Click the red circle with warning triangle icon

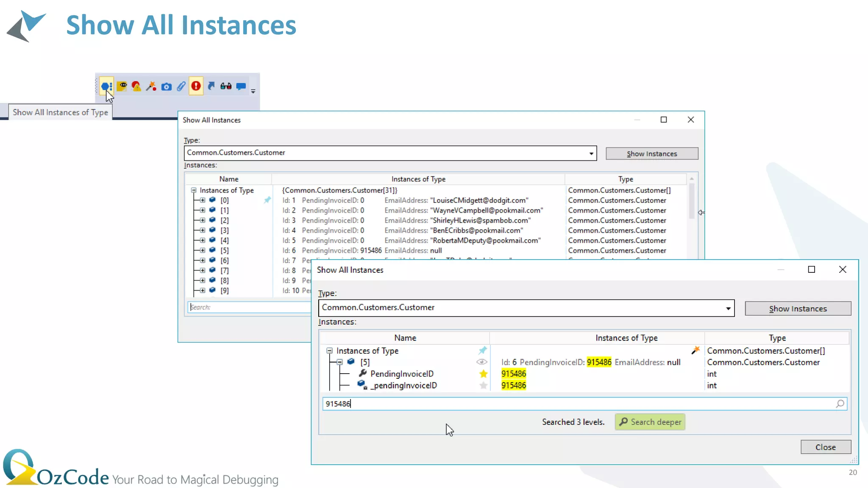[x=136, y=86]
